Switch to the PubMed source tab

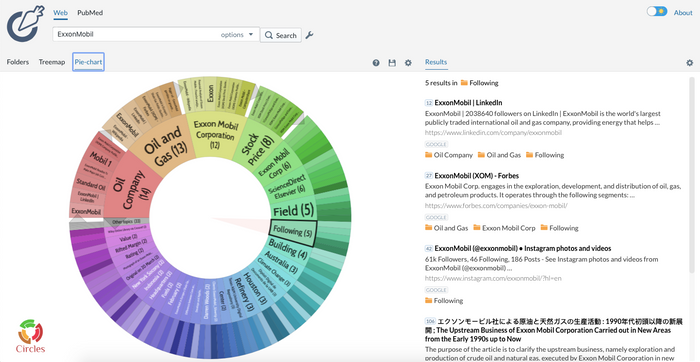click(90, 13)
